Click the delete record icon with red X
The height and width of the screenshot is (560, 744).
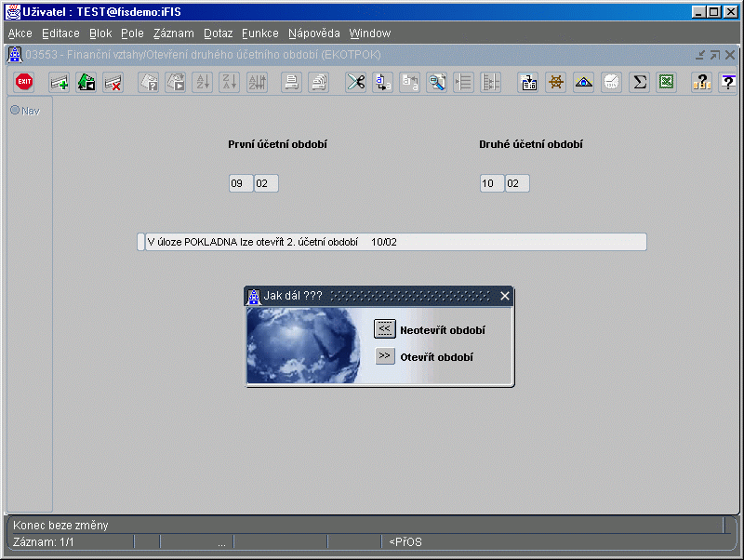point(113,83)
